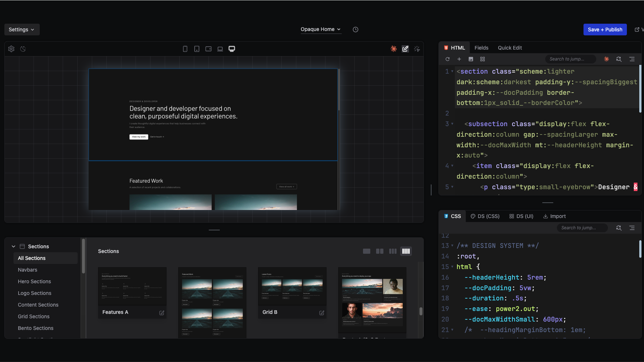This screenshot has width=644, height=362.
Task: Click Save + Publish button
Action: point(605,30)
